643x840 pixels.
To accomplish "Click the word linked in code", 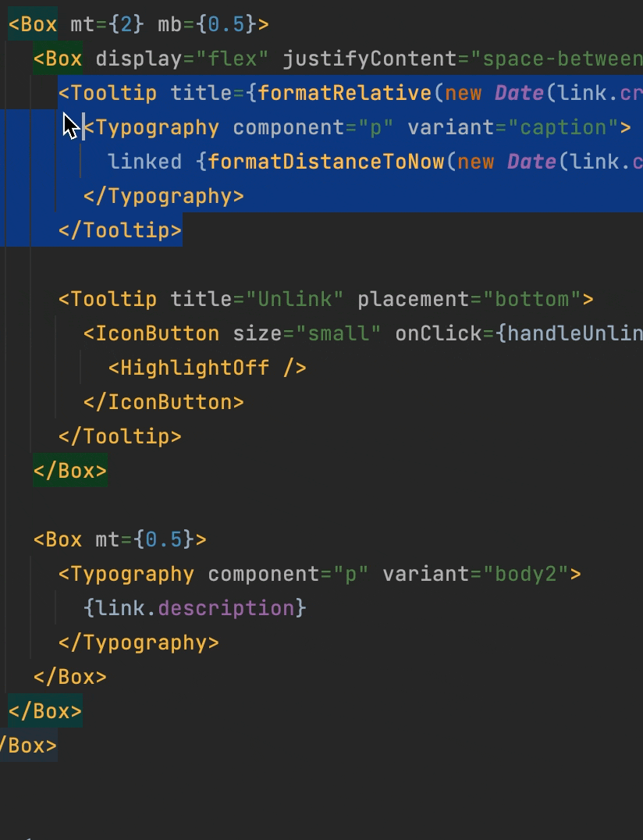I will [145, 162].
